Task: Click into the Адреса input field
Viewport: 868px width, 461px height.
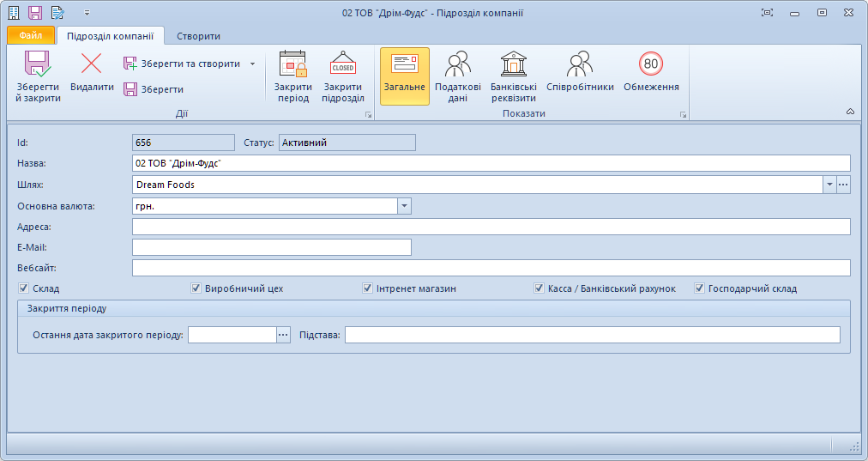Action: [491, 227]
